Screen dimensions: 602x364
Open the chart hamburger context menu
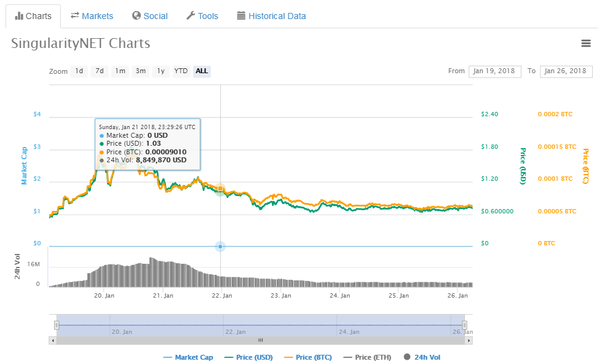coord(585,44)
